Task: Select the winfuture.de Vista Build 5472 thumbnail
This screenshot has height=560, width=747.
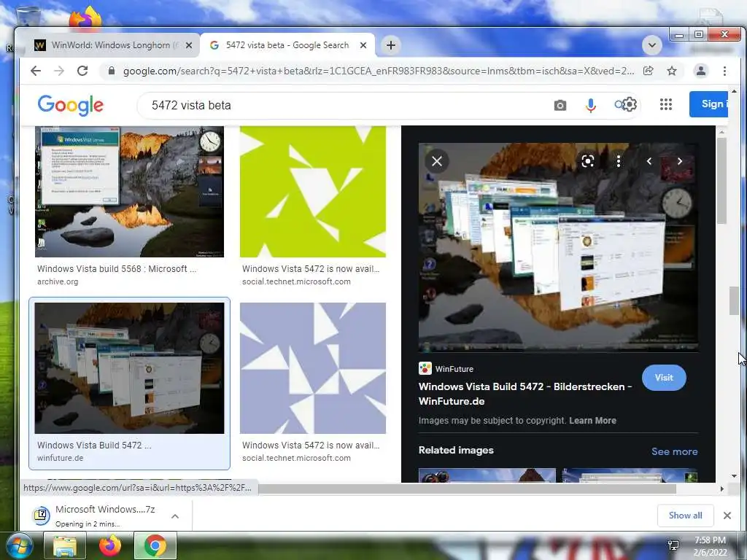Action: (129, 368)
